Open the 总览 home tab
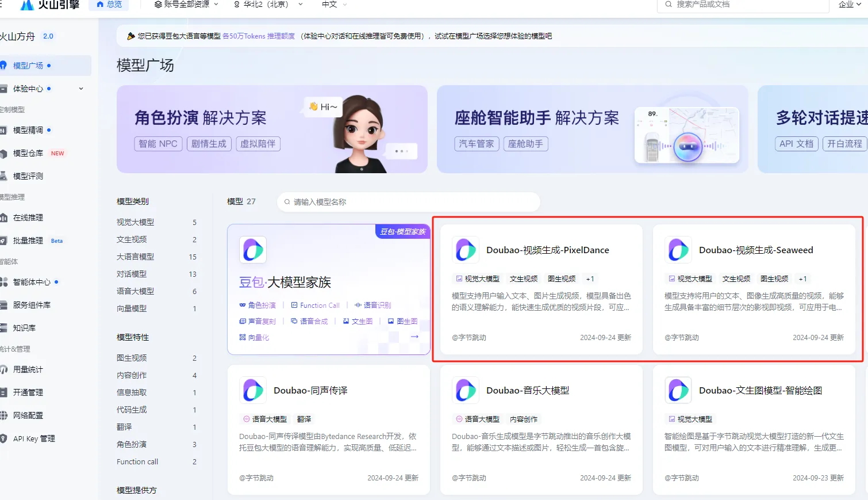This screenshot has height=500, width=868. [109, 5]
